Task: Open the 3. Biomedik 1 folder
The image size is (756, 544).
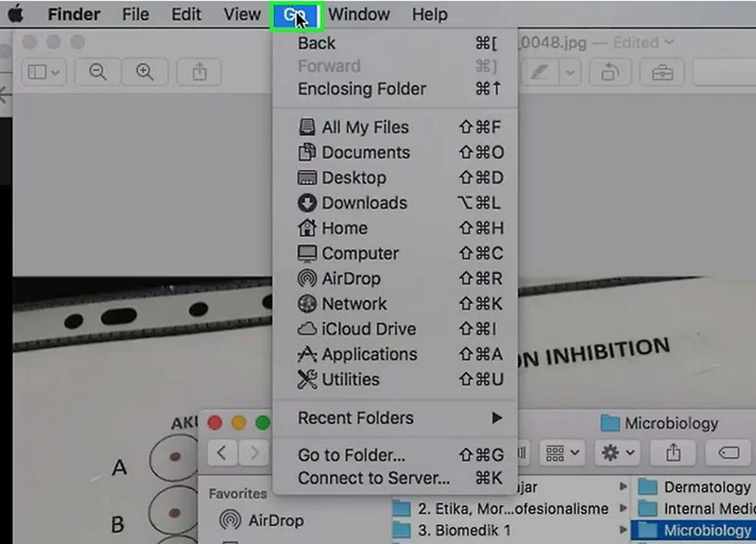Action: [452, 530]
